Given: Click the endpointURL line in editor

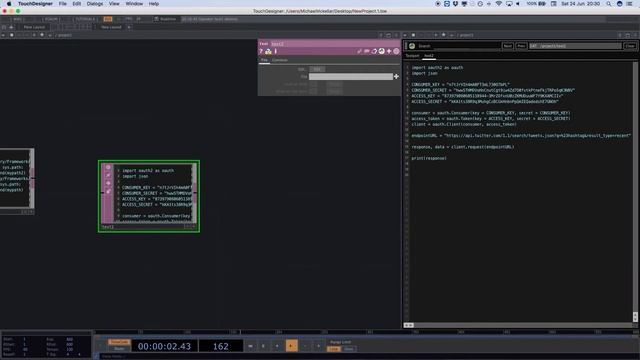Looking at the screenshot, I should 521,136.
